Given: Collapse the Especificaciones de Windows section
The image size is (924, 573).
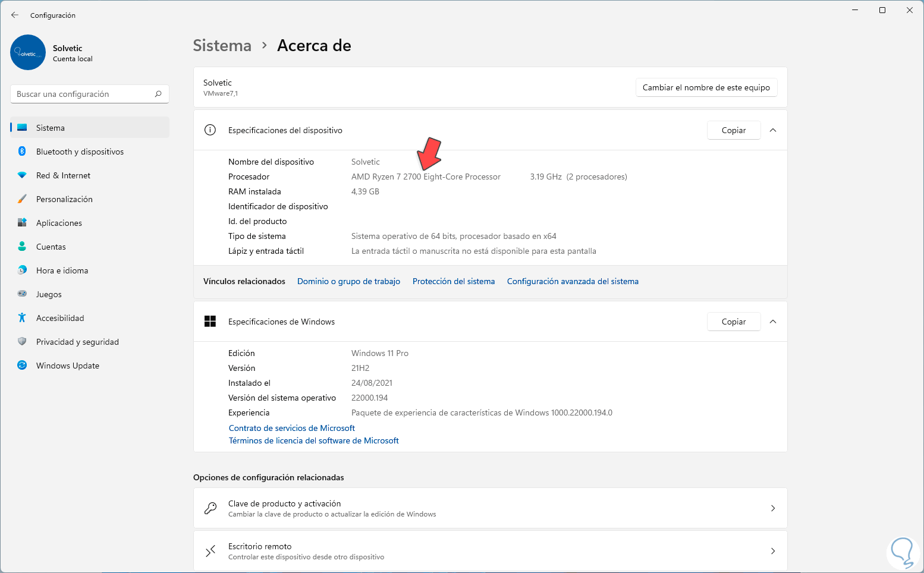Looking at the screenshot, I should click(773, 322).
